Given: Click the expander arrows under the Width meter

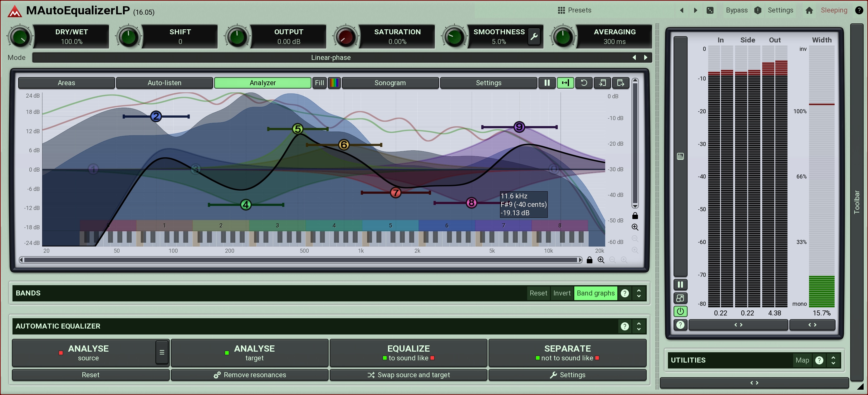Looking at the screenshot, I should (x=812, y=325).
